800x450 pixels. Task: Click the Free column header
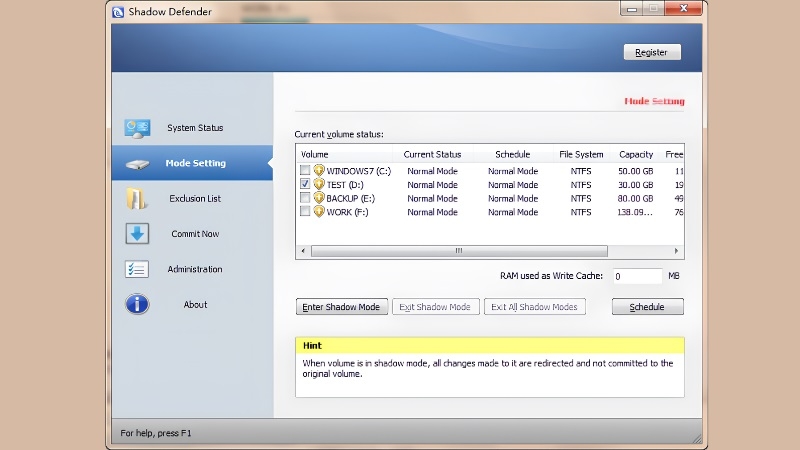coord(673,154)
